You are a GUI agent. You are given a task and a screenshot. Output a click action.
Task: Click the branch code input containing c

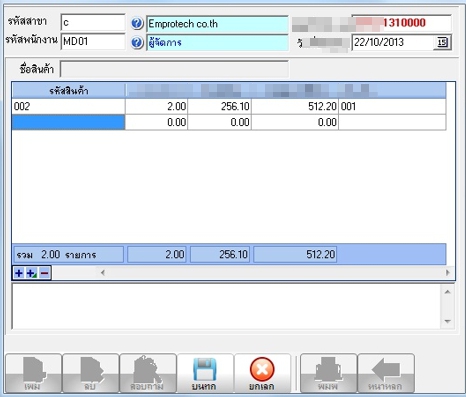(93, 23)
